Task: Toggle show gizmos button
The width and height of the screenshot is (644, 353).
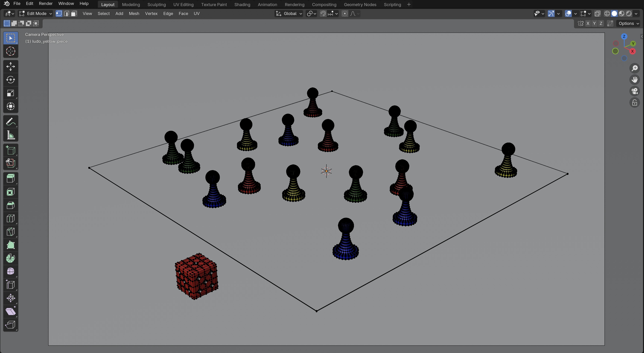Action: [551, 13]
